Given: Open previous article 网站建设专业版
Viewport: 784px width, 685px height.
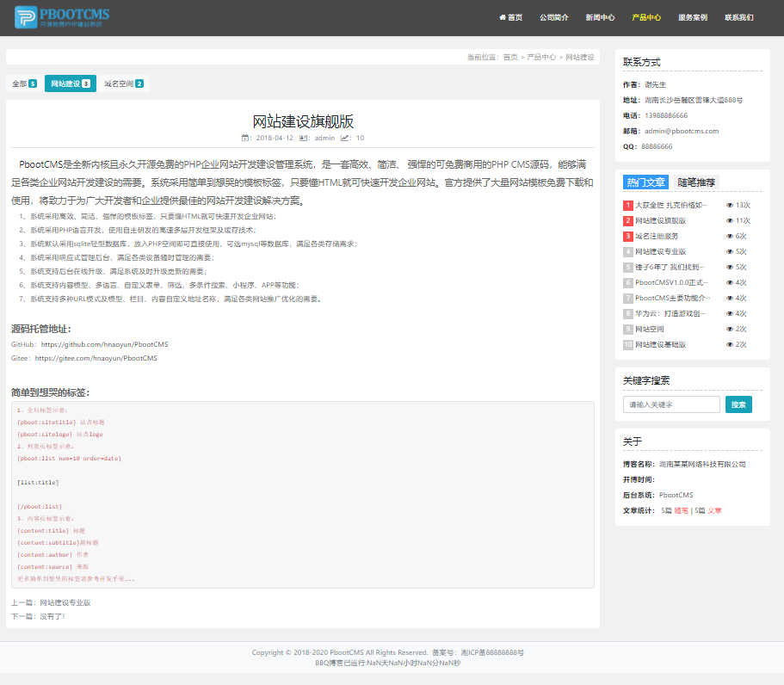Looking at the screenshot, I should [65, 602].
